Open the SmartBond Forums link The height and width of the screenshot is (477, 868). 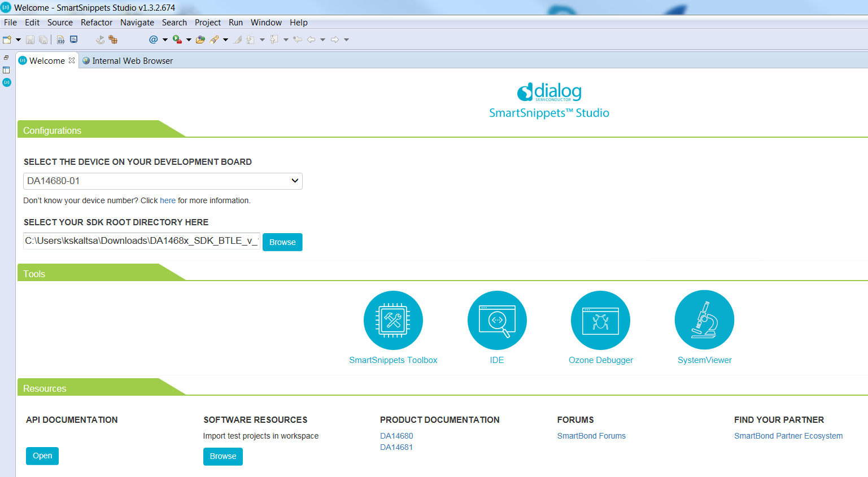point(591,436)
